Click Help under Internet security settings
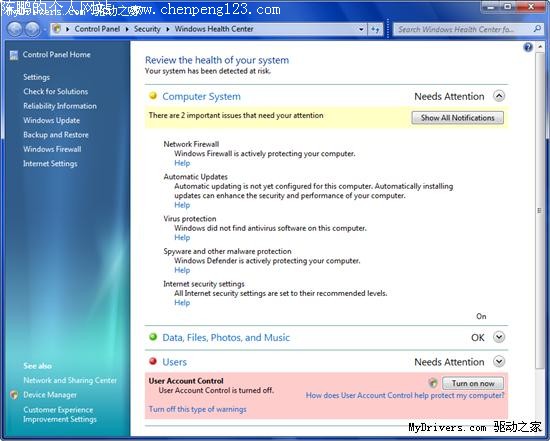 pos(182,303)
